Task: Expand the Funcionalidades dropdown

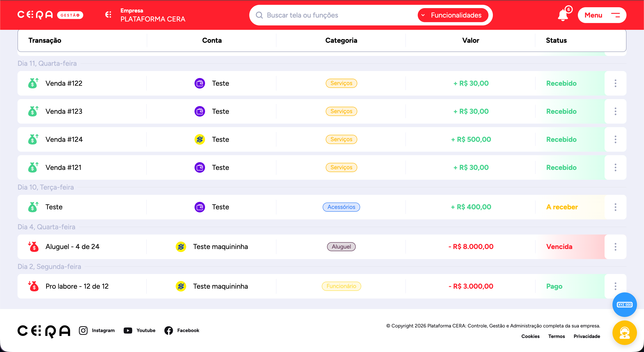Action: pos(453,15)
